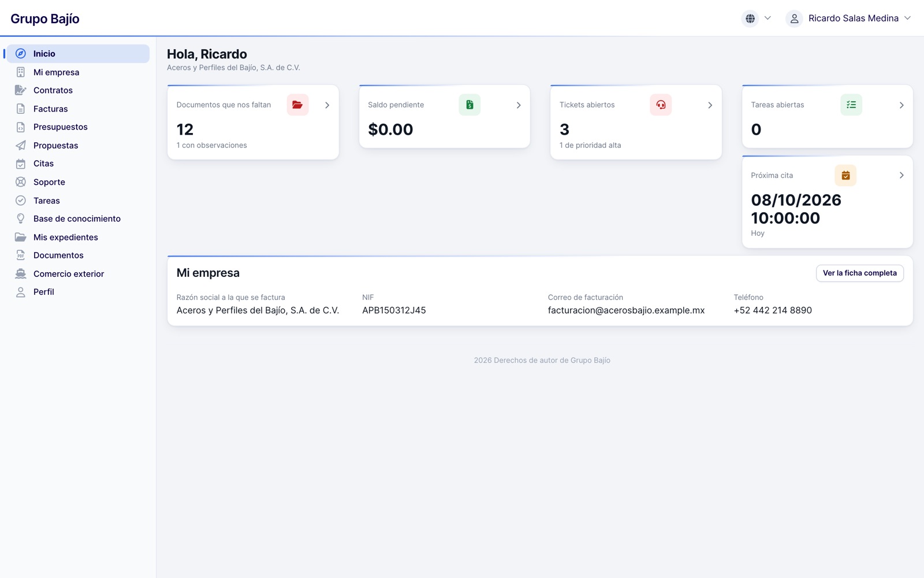Viewport: 924px width, 578px height.
Task: Click the Comercio exterior ship icon
Action: click(21, 274)
